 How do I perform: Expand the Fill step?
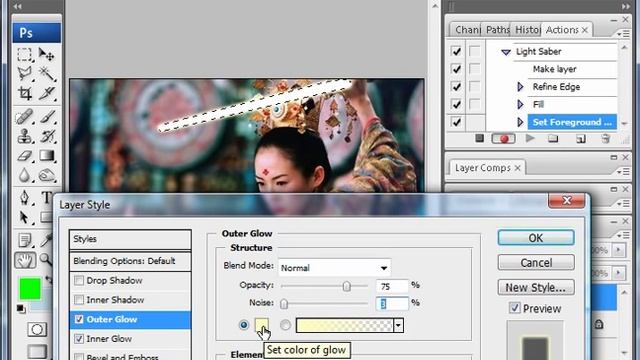coord(520,104)
